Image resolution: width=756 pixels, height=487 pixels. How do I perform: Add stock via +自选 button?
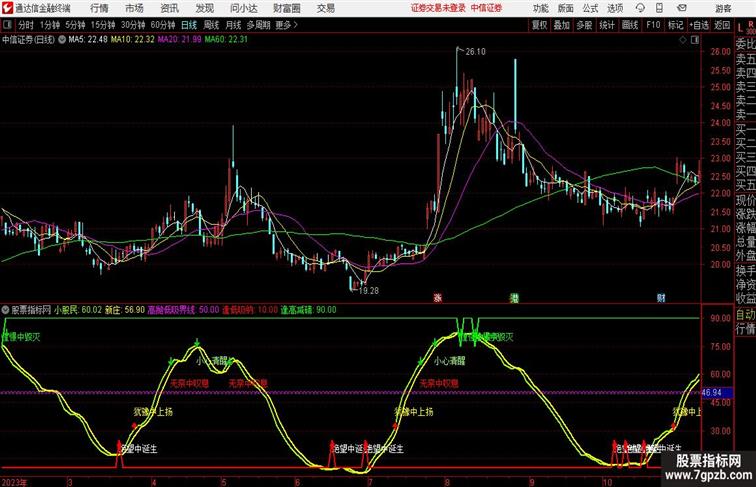click(x=699, y=25)
